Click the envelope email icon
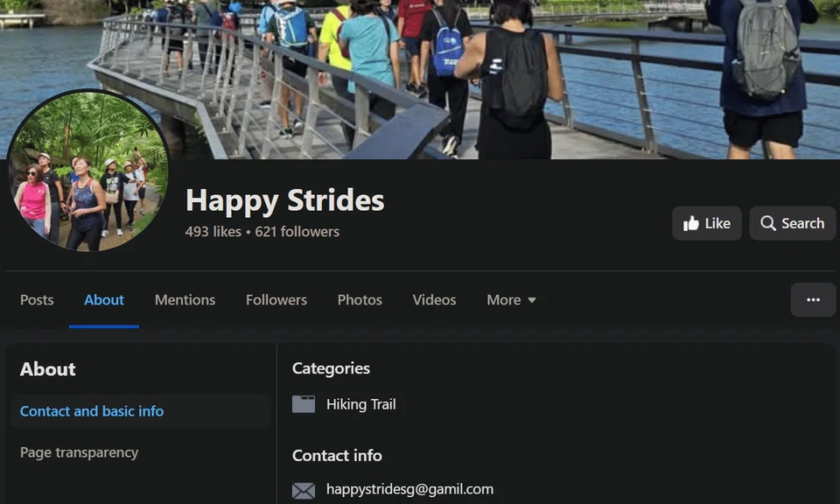This screenshot has height=504, width=840. click(304, 490)
